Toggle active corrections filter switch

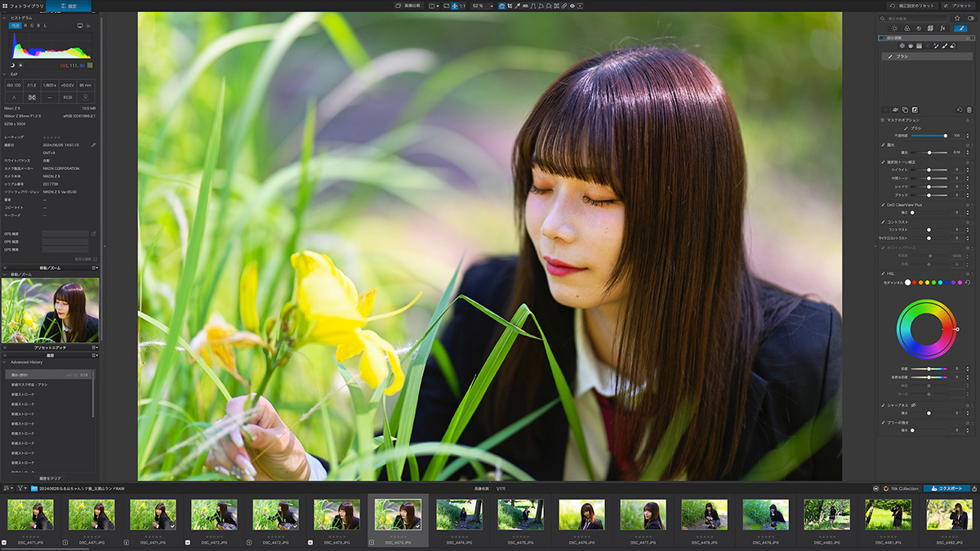971,18
